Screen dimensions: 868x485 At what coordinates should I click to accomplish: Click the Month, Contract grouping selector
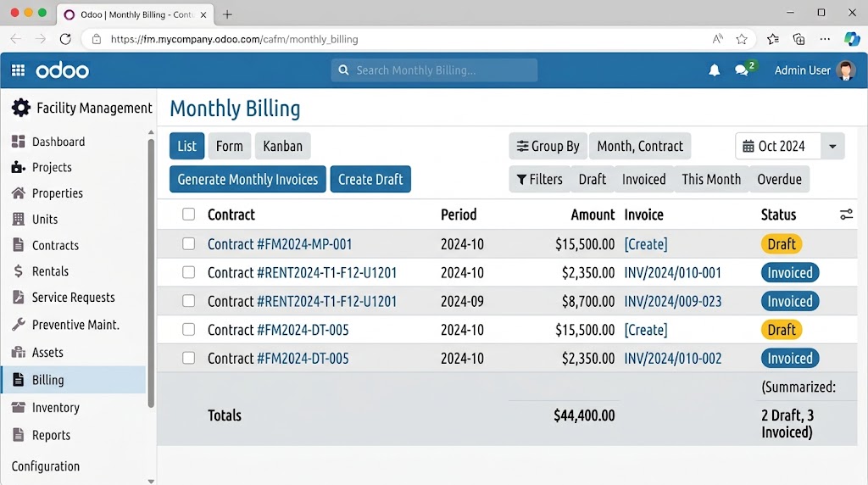[x=640, y=146]
